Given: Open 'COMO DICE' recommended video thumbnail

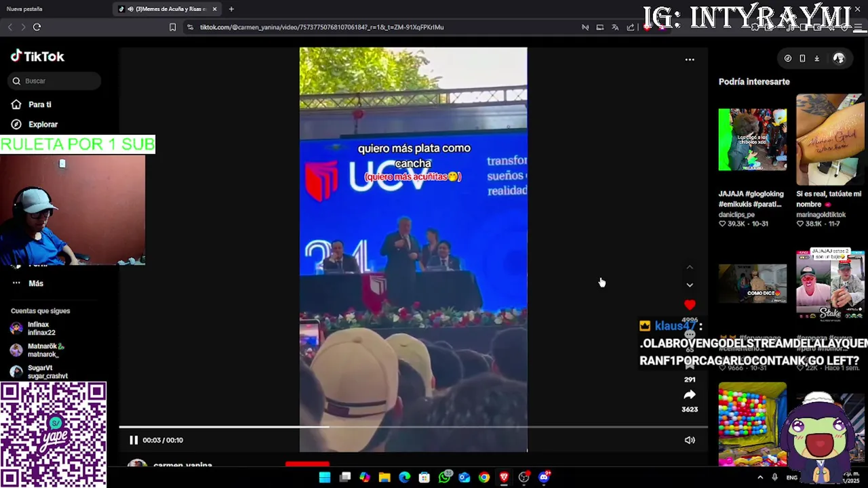Looking at the screenshot, I should pos(753,283).
